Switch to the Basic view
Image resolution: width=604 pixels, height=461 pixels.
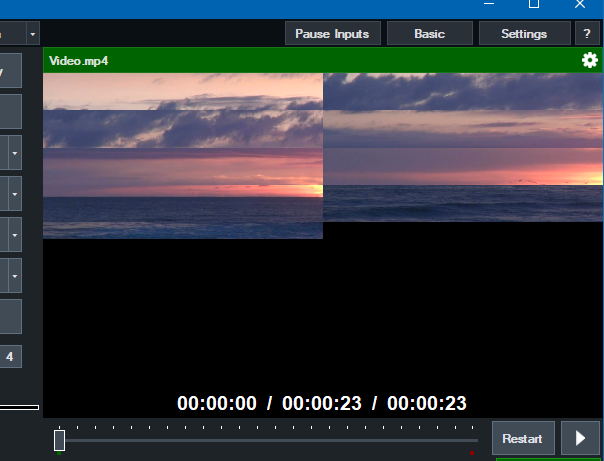point(429,34)
